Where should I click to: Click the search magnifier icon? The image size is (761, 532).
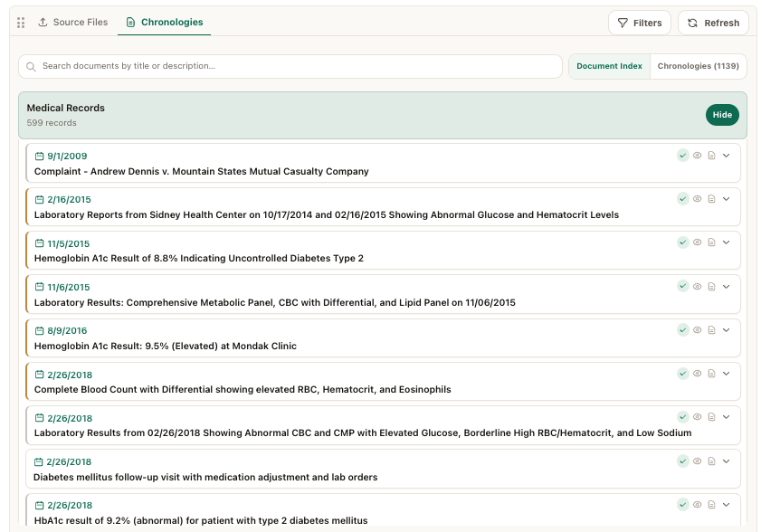click(x=31, y=67)
